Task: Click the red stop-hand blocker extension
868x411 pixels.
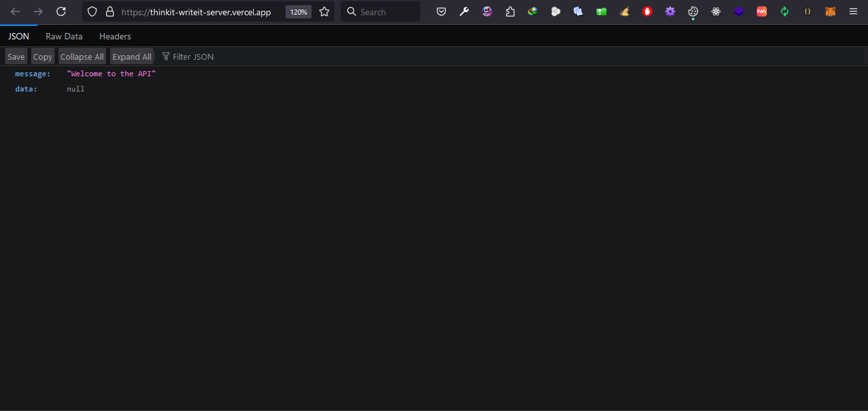Action: pyautogui.click(x=647, y=11)
